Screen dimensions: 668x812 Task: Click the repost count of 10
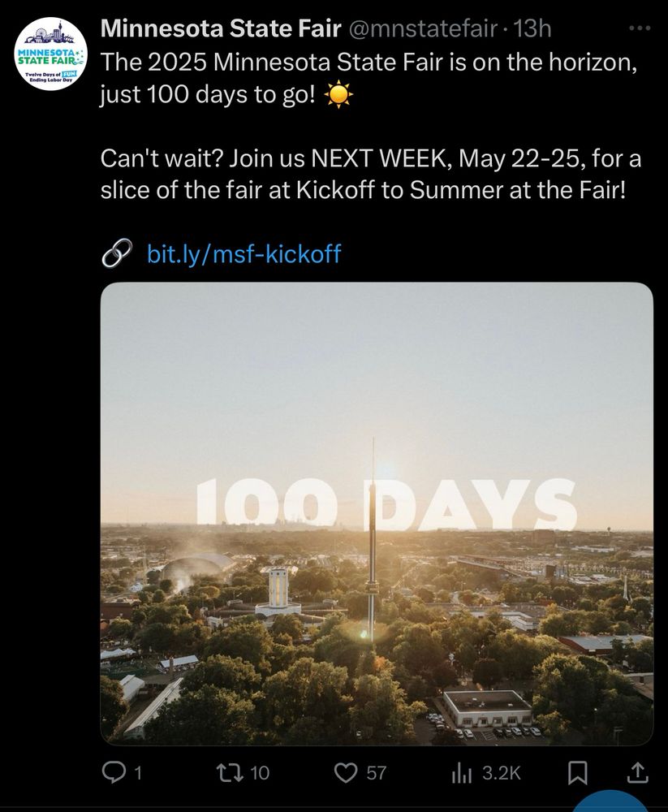click(260, 774)
